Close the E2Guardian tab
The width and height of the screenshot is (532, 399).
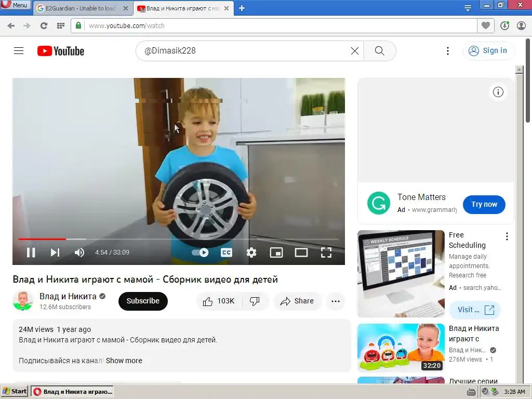point(126,8)
